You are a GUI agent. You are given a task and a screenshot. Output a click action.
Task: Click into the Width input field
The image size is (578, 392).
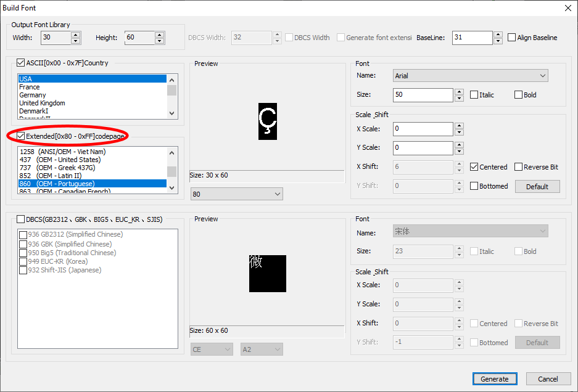point(56,38)
